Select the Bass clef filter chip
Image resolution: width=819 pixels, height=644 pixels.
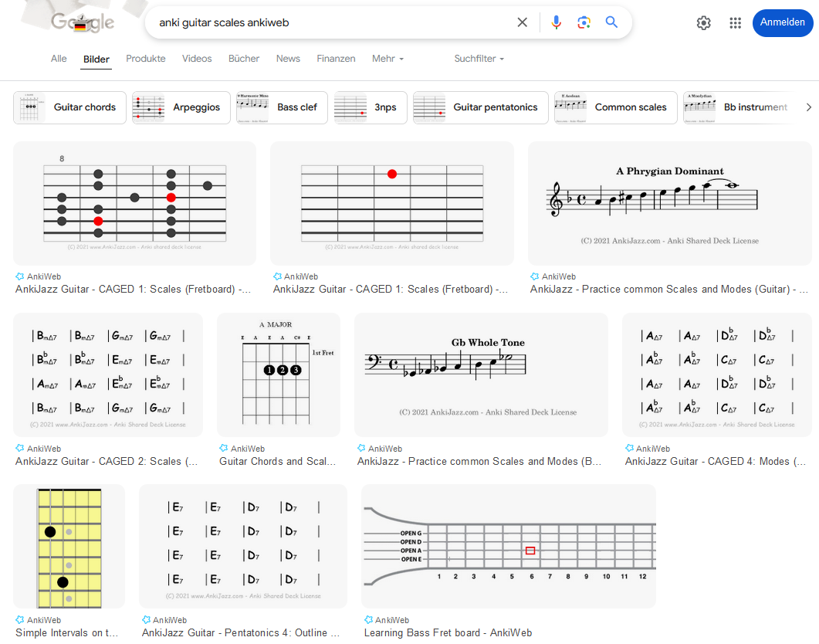(282, 107)
